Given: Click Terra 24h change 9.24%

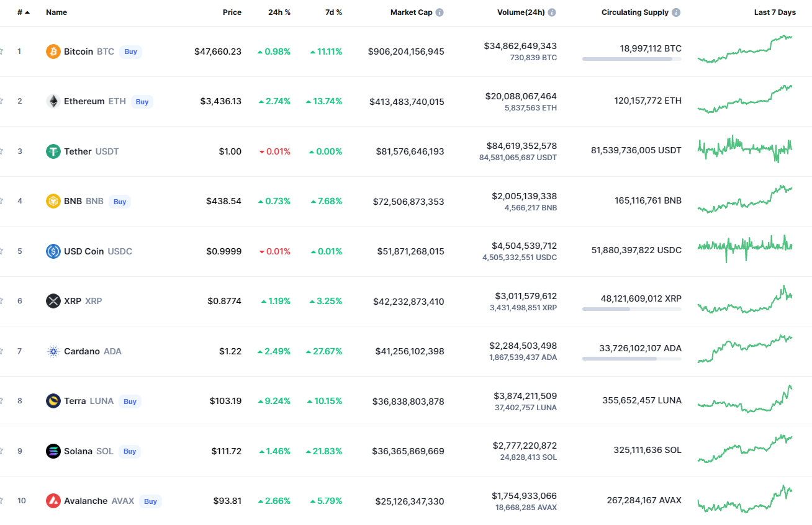Looking at the screenshot, I should 274,401.
